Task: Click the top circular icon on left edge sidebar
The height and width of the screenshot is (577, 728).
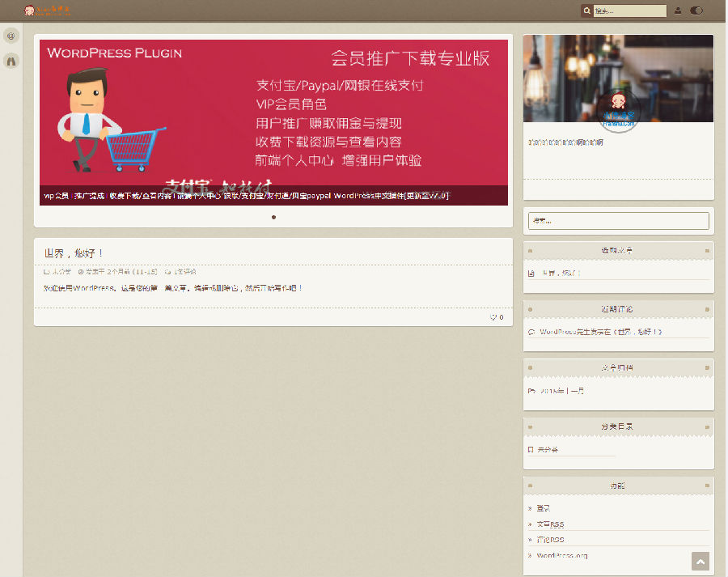Action: [11, 36]
